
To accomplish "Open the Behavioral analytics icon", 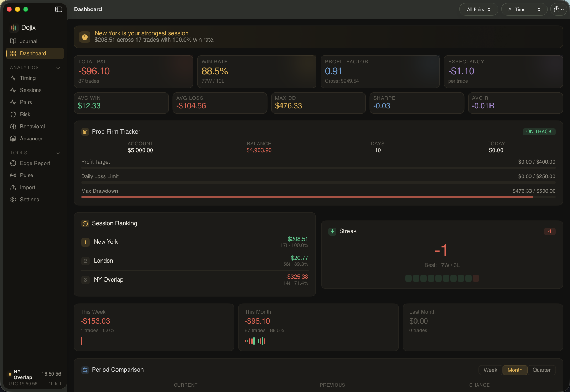I will [x=13, y=127].
